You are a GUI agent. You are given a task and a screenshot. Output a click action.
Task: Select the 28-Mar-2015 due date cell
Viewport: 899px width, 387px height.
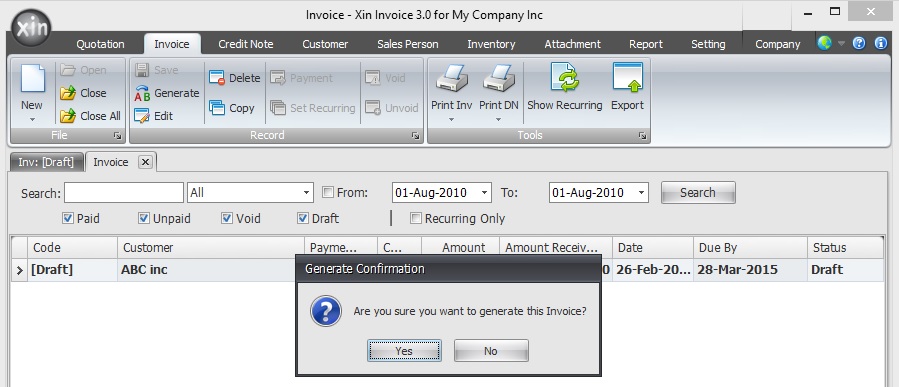click(751, 270)
